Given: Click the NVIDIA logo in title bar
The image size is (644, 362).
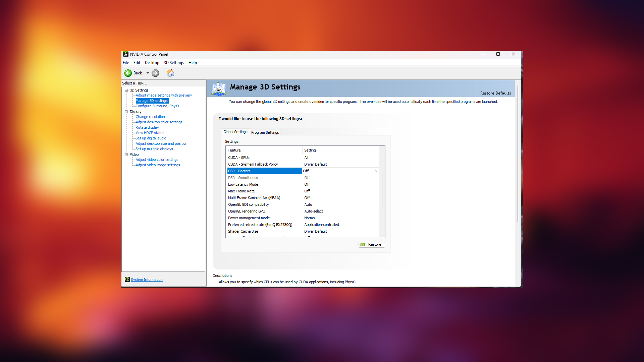Looking at the screenshot, I should (x=126, y=54).
